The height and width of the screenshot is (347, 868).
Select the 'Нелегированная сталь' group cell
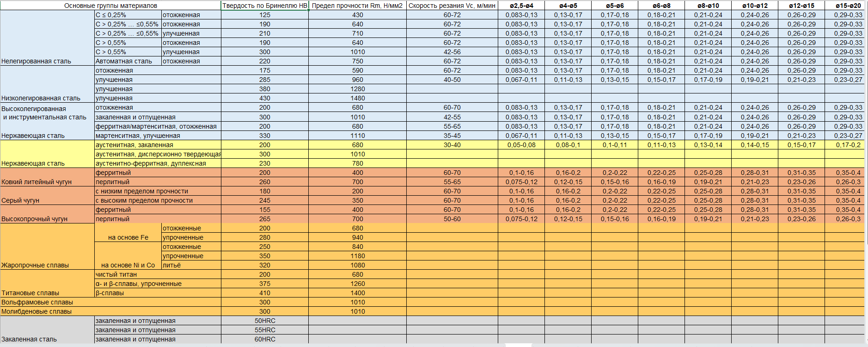47,38
